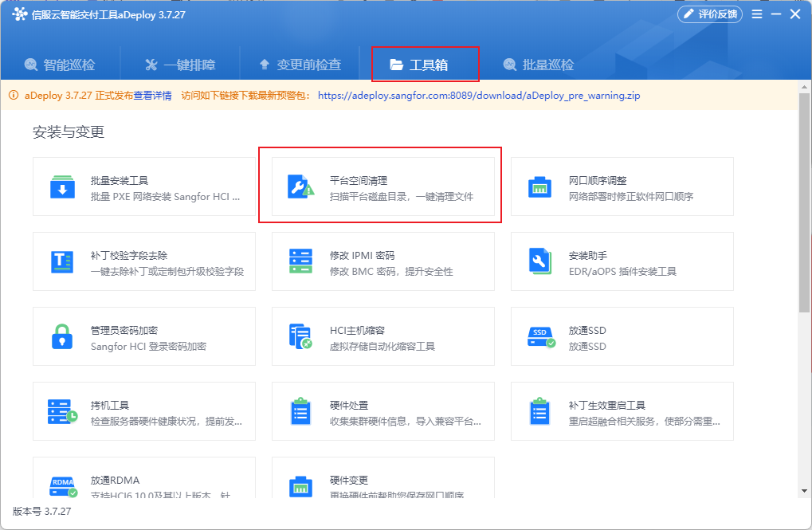Open the 拷机工具 card title
Viewport: 812px width, 530px height.
click(x=110, y=405)
